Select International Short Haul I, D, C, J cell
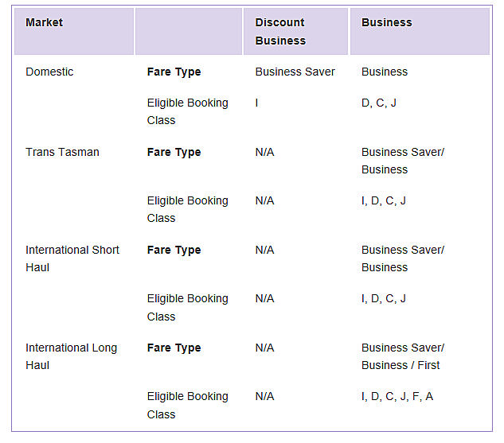 coord(384,299)
